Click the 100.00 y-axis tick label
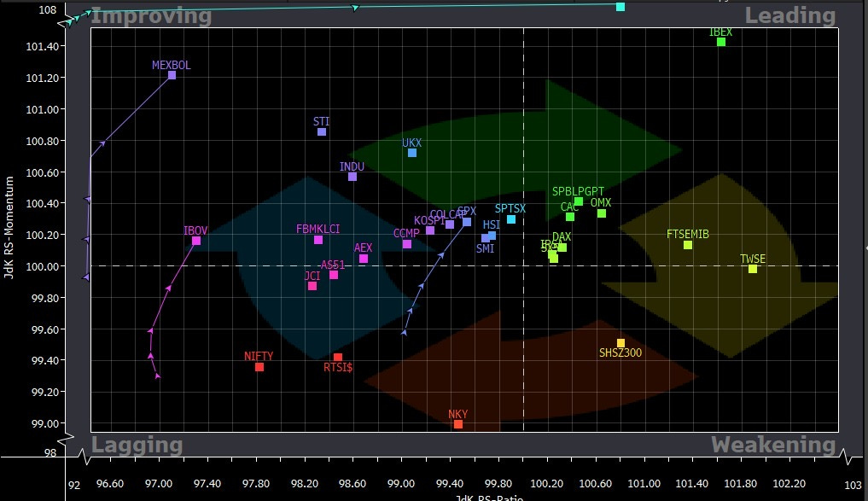868x501 pixels. [43, 267]
